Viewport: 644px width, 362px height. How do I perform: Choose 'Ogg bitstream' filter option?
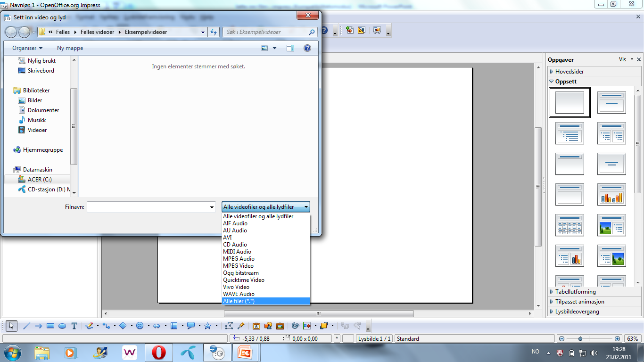266,273
